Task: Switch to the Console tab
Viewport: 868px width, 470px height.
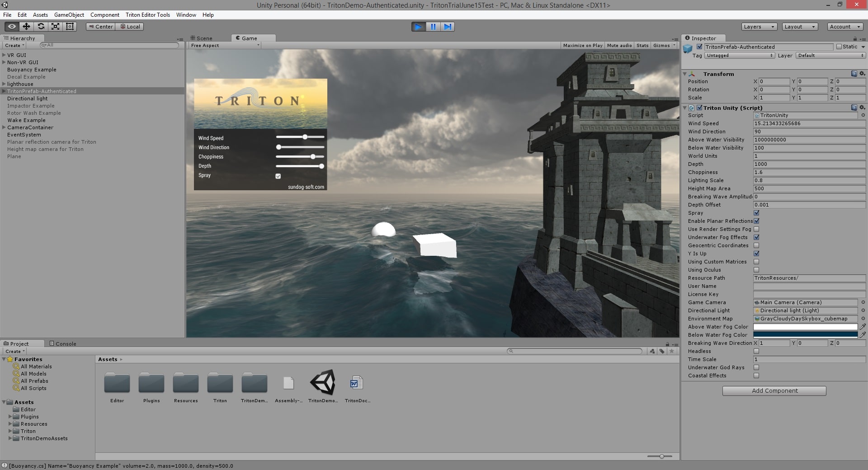Action: click(x=63, y=344)
